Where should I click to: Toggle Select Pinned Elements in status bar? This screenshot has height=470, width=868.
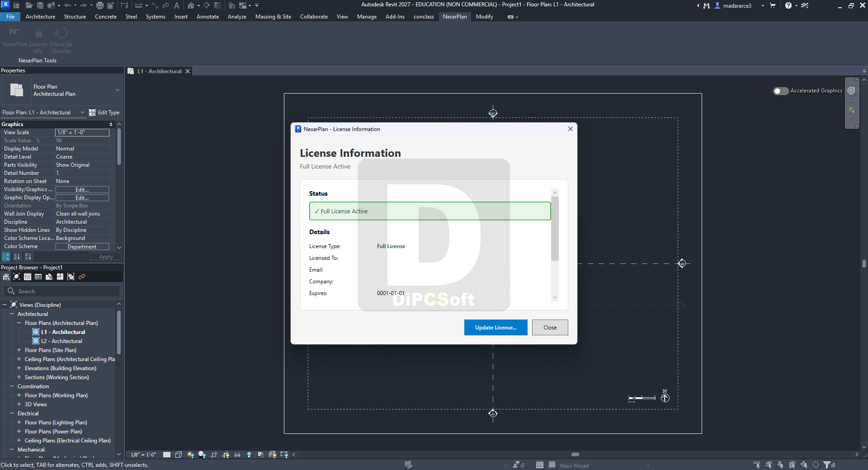[x=780, y=465]
